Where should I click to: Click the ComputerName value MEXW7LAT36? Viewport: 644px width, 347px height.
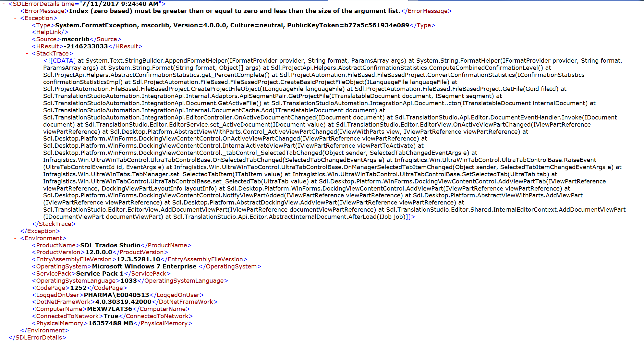point(110,309)
